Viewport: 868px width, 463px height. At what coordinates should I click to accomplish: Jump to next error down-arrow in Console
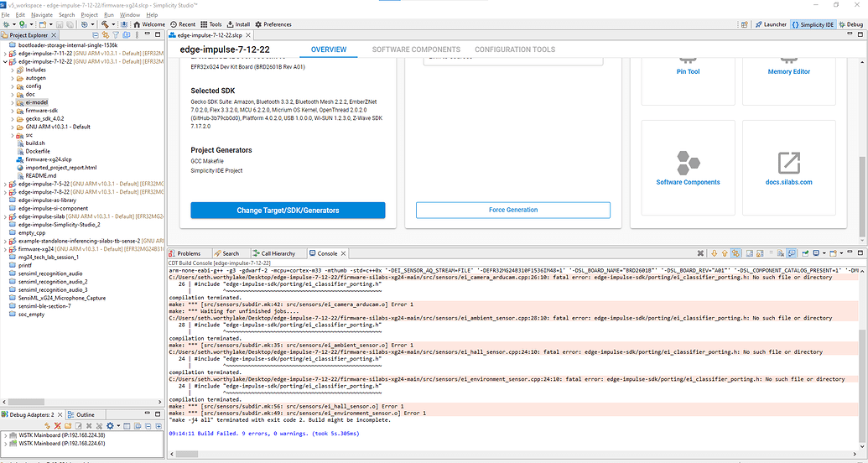pos(714,253)
